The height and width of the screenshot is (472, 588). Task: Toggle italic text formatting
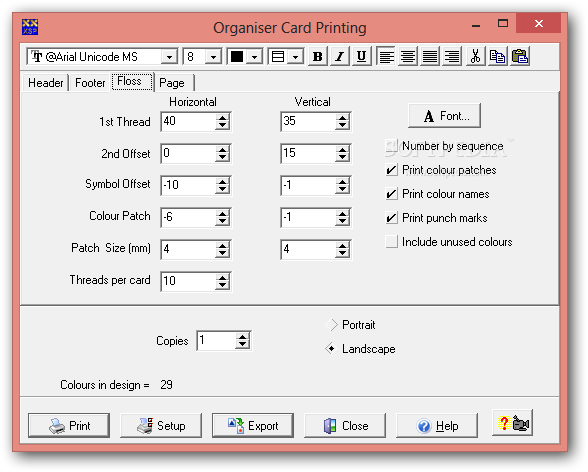pyautogui.click(x=340, y=57)
